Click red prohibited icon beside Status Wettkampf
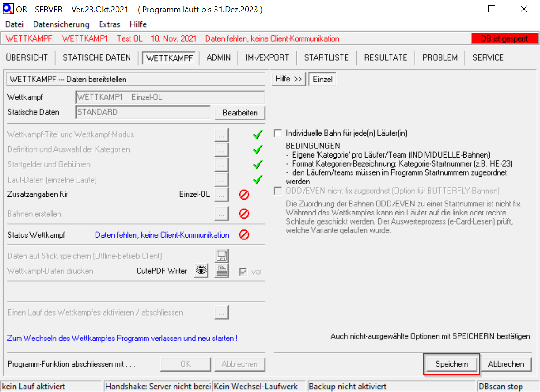This screenshot has width=540, height=392. [x=244, y=235]
